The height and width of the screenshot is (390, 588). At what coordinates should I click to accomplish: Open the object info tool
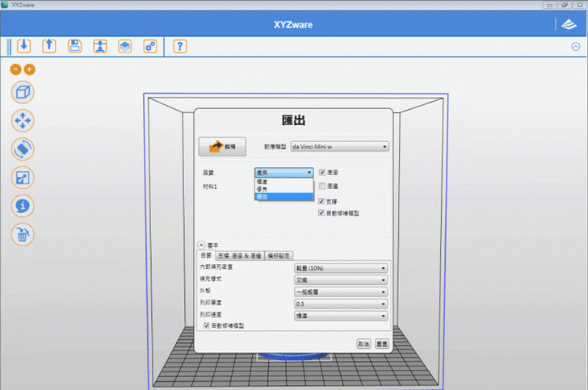pos(23,206)
